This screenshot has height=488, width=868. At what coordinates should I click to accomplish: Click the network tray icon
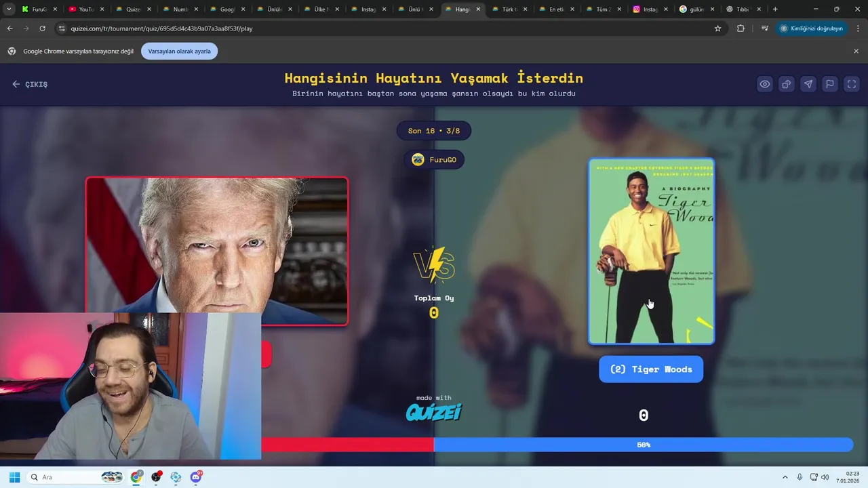click(x=814, y=477)
